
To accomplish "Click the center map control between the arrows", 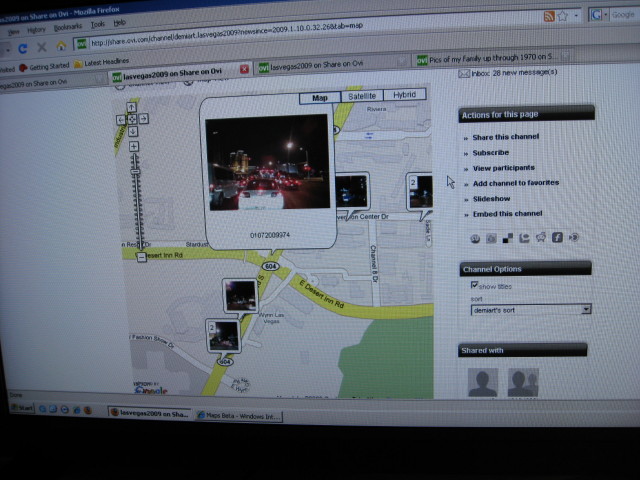I will tap(132, 119).
